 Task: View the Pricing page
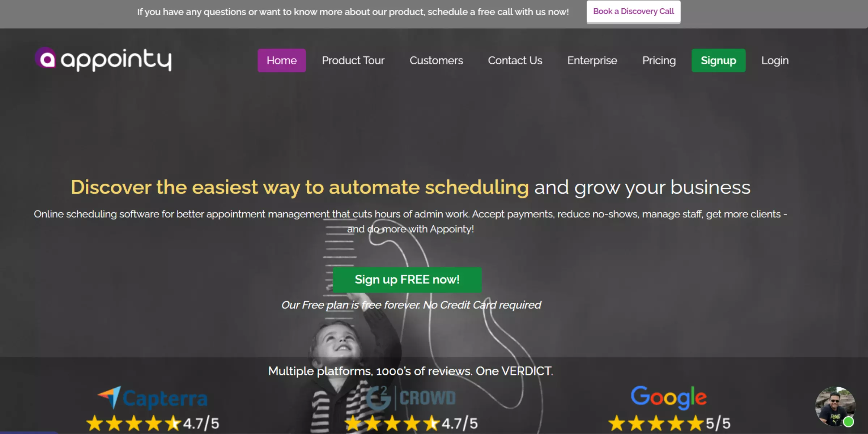tap(659, 60)
